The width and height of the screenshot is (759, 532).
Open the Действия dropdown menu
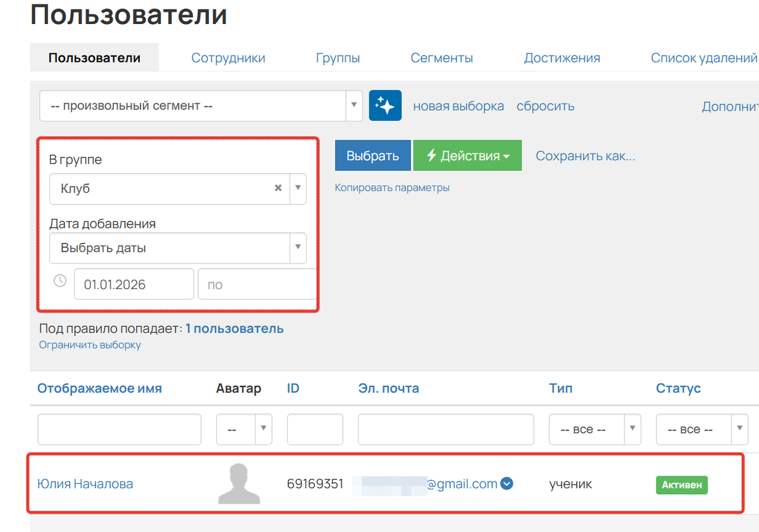pos(467,155)
